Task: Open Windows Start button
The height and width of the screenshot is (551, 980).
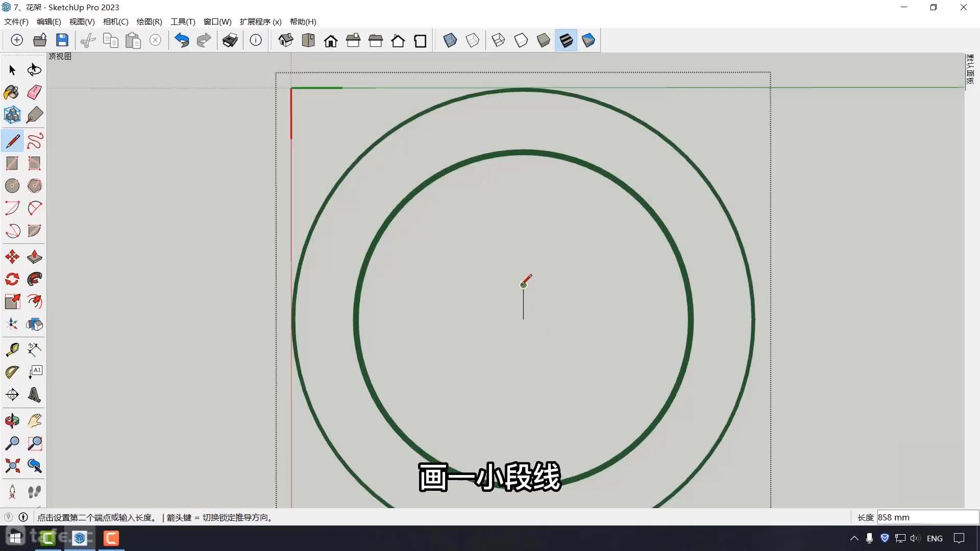Action: pos(15,538)
